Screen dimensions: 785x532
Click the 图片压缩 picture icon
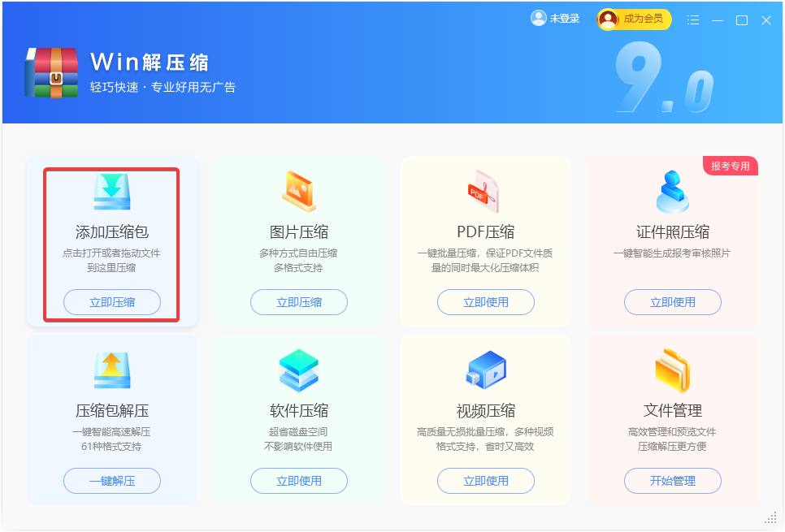pyautogui.click(x=299, y=191)
